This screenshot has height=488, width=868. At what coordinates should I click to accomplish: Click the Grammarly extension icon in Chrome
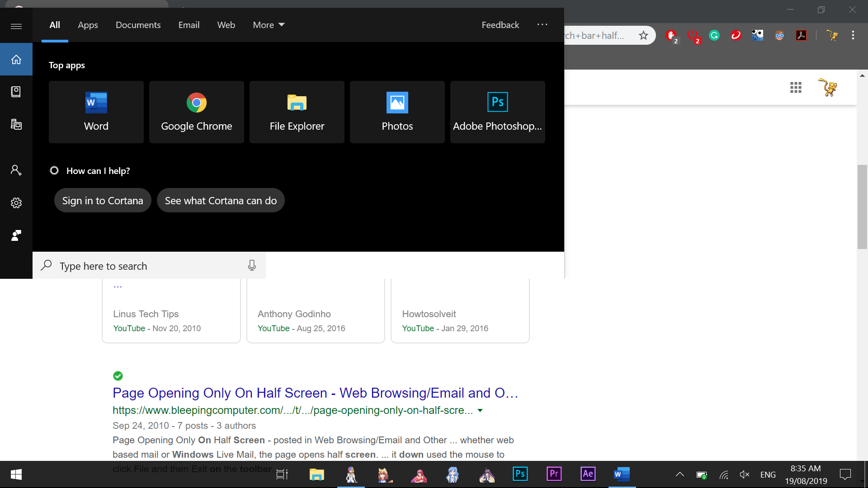point(714,35)
